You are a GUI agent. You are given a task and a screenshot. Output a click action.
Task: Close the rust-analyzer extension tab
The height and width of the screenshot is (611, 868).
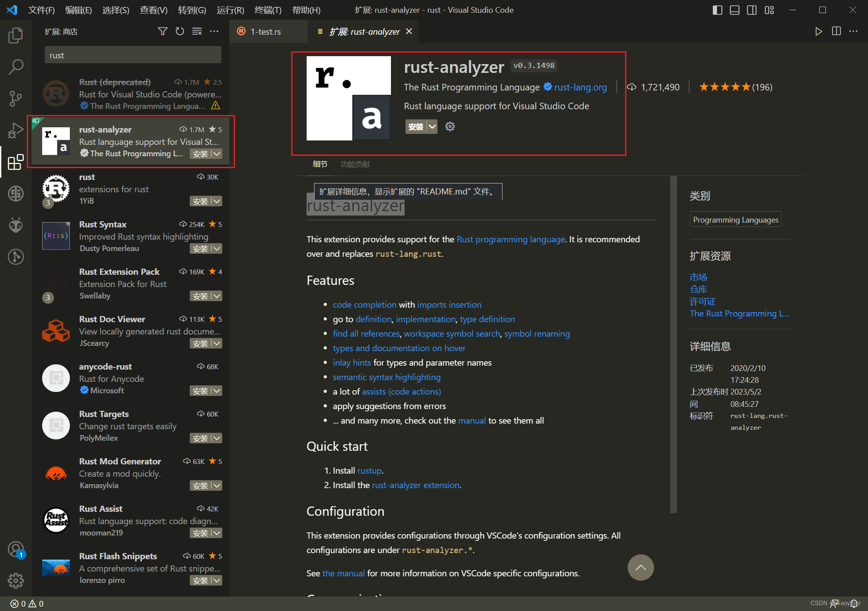409,31
